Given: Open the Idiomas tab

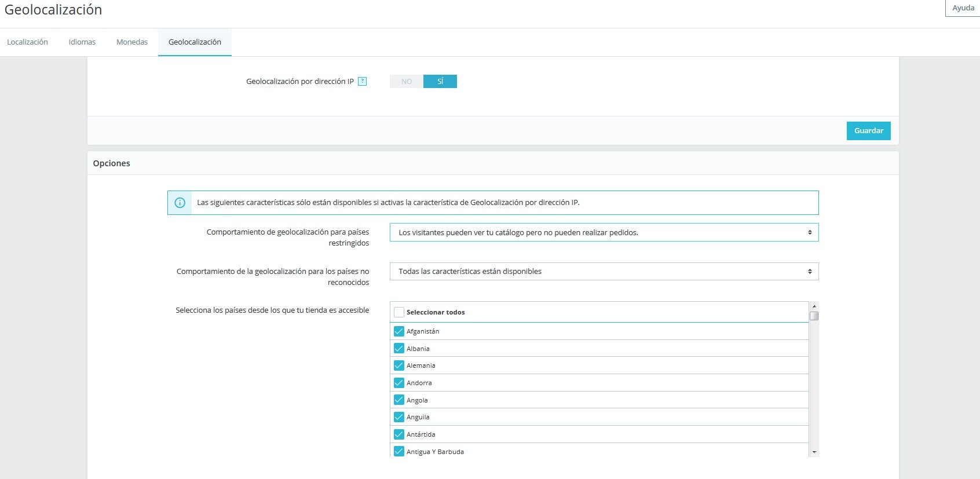Looking at the screenshot, I should pyautogui.click(x=82, y=42).
